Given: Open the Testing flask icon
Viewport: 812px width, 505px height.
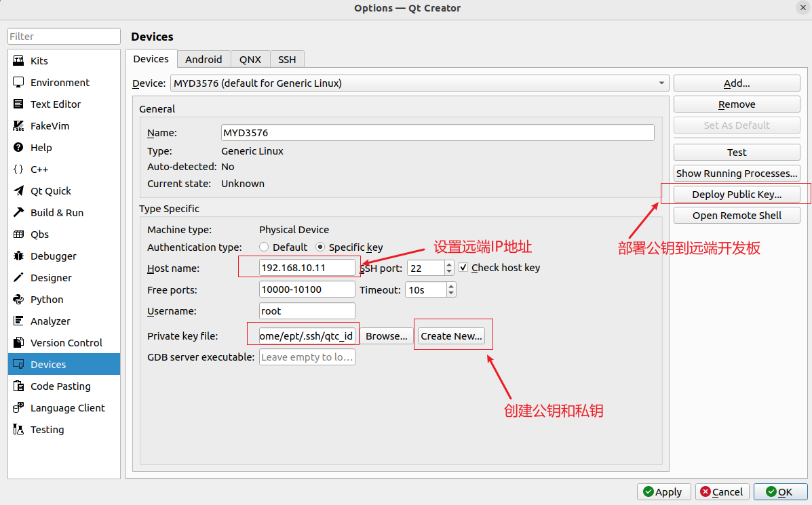Looking at the screenshot, I should point(18,430).
